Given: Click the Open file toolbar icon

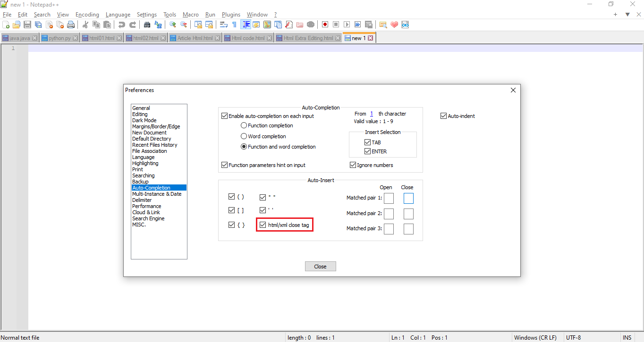Looking at the screenshot, I should point(17,25).
